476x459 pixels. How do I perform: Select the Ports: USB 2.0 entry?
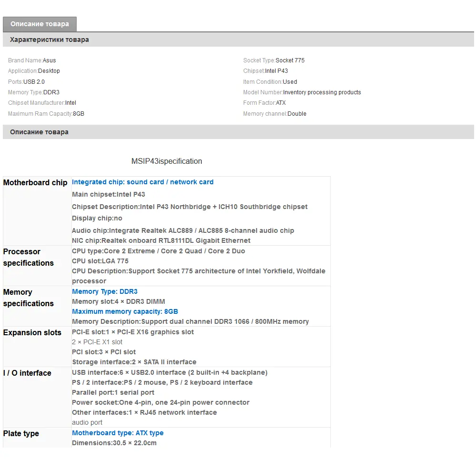click(x=26, y=82)
